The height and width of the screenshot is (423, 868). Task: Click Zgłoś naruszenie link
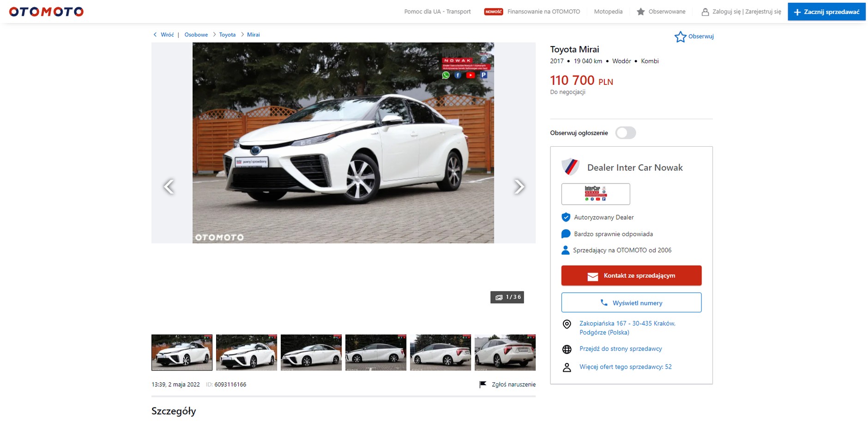(x=514, y=384)
